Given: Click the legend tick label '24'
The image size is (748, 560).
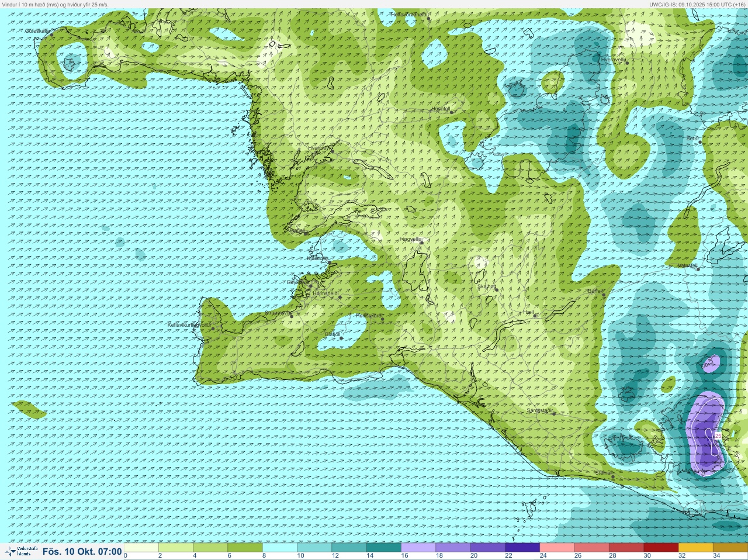Looking at the screenshot, I should pos(543,556).
